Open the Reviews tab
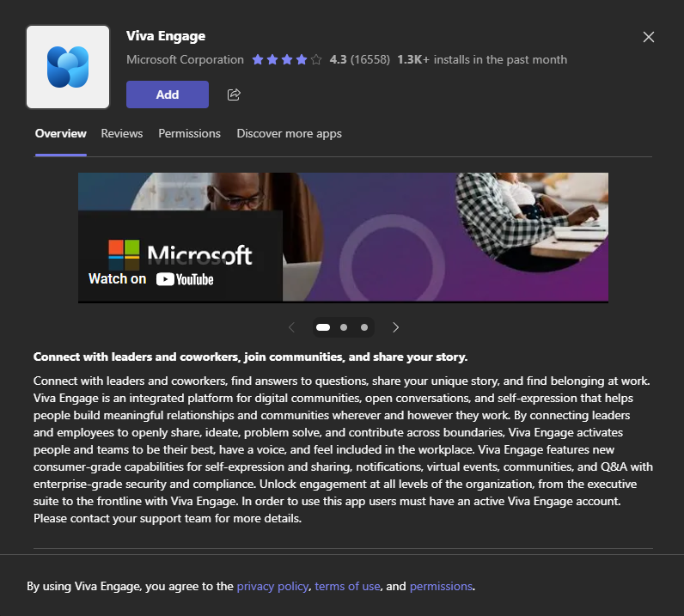Screen dimensions: 684x616 click(122, 133)
